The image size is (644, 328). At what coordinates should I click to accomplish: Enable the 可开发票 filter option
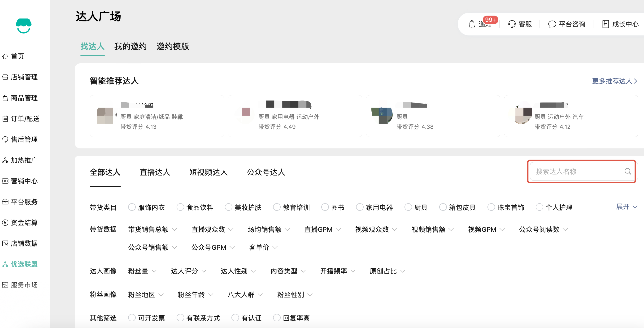click(132, 318)
